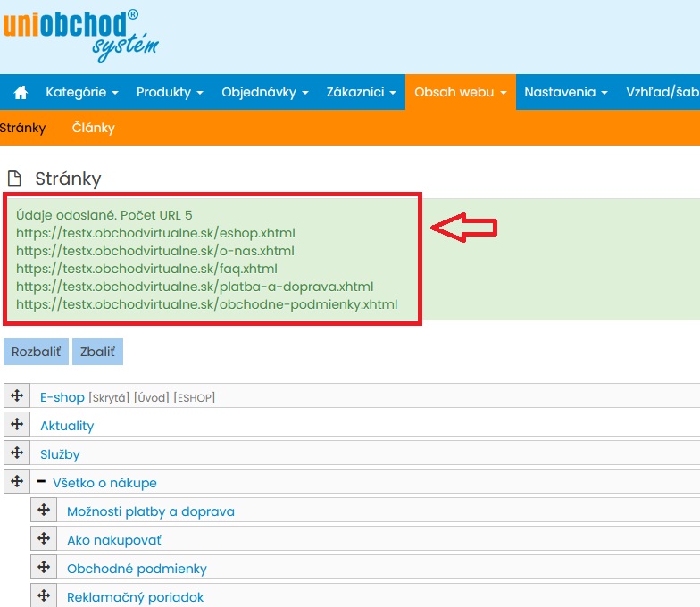
Task: Open the Zákazníci dropdown menu
Action: (361, 92)
